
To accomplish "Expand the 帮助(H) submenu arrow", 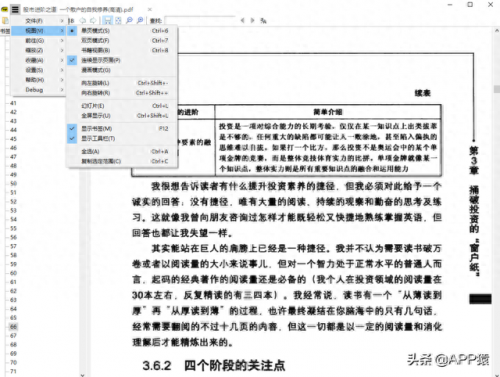I will tap(62, 80).
